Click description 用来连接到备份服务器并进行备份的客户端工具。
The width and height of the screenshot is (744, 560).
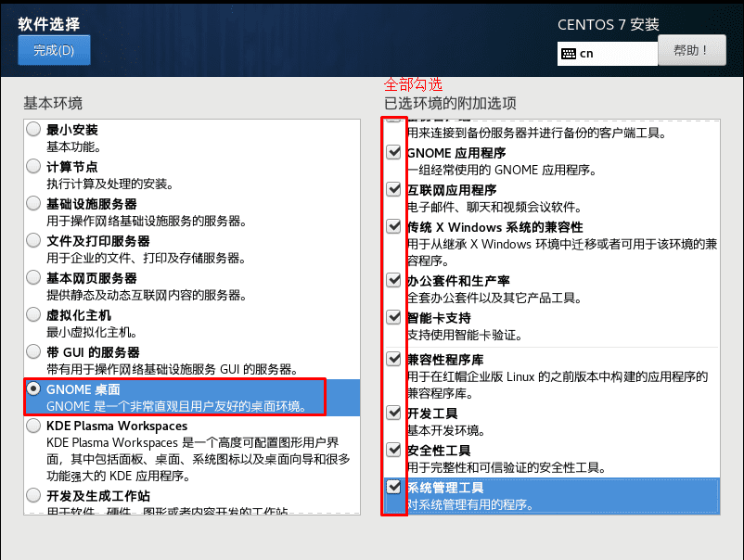[537, 133]
